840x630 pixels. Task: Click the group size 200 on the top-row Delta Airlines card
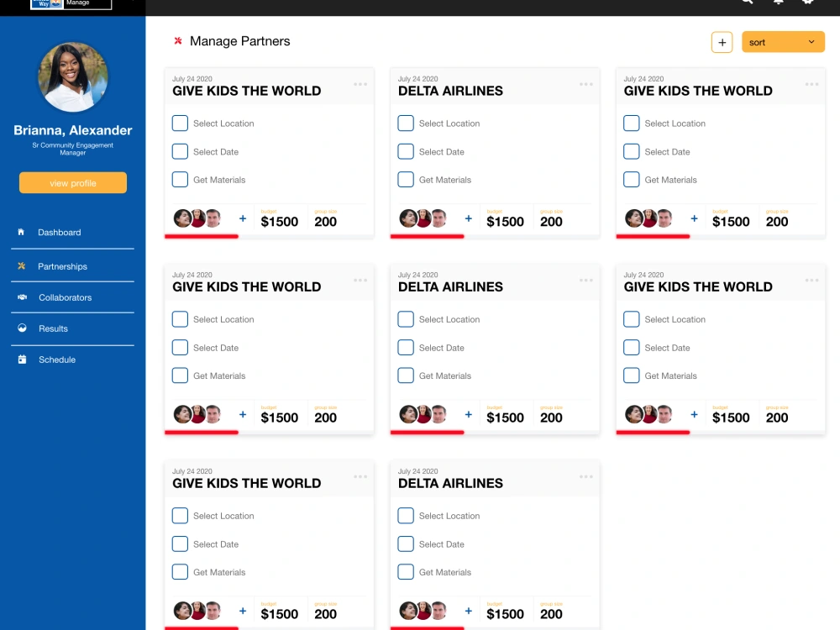[551, 222]
